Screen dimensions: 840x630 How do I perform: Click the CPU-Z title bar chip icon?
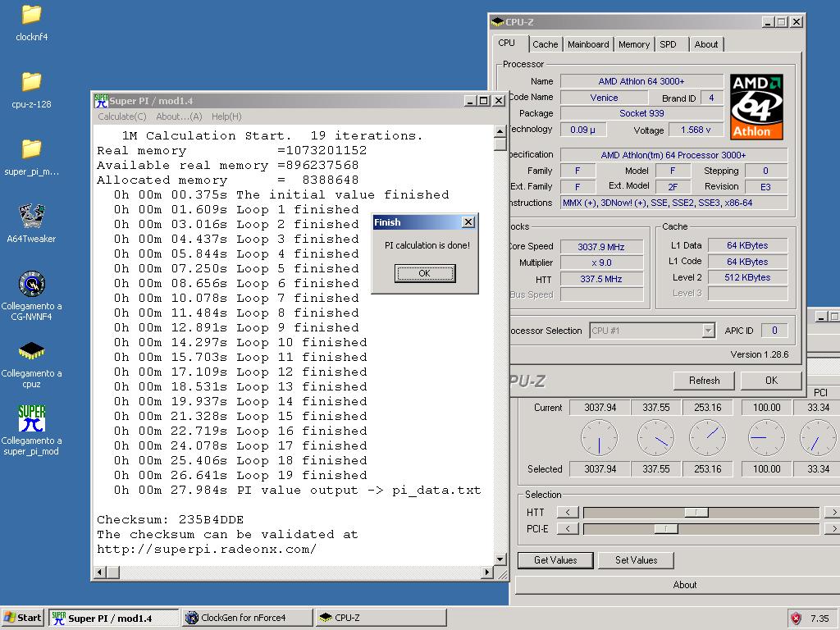(x=498, y=22)
